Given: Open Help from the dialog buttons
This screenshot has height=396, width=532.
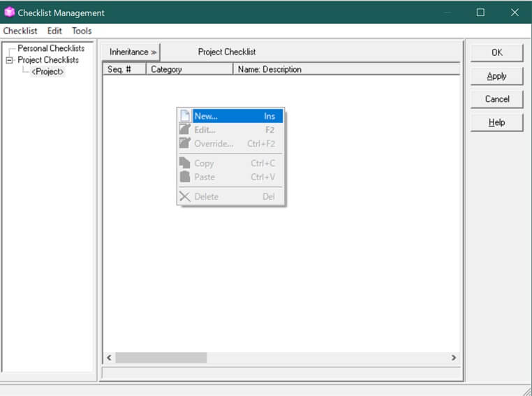Looking at the screenshot, I should (x=496, y=122).
